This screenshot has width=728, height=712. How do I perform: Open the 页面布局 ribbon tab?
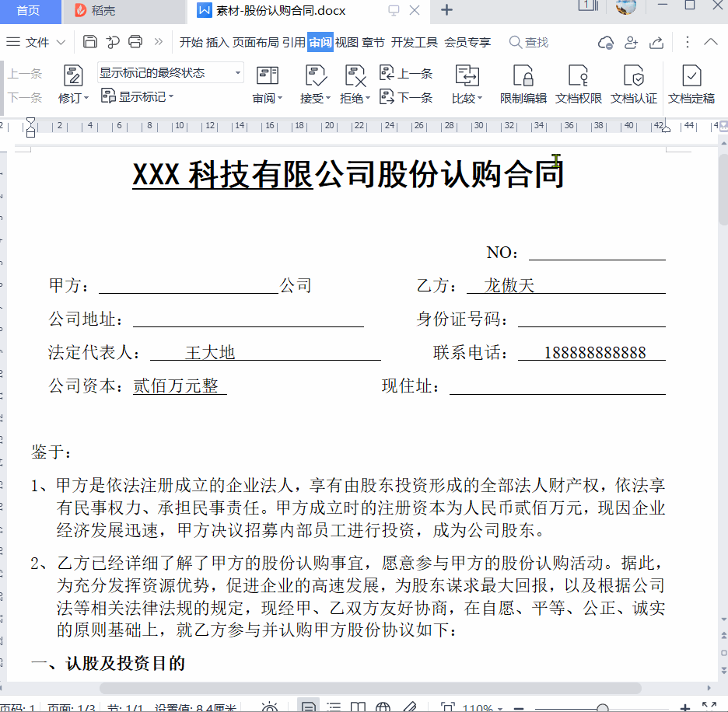pyautogui.click(x=255, y=42)
